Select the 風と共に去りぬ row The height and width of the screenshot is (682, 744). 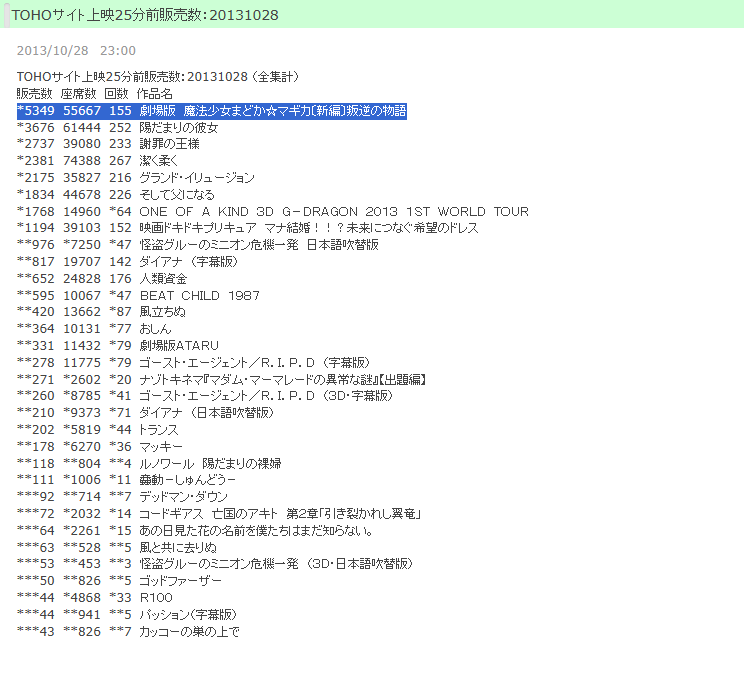[117, 547]
